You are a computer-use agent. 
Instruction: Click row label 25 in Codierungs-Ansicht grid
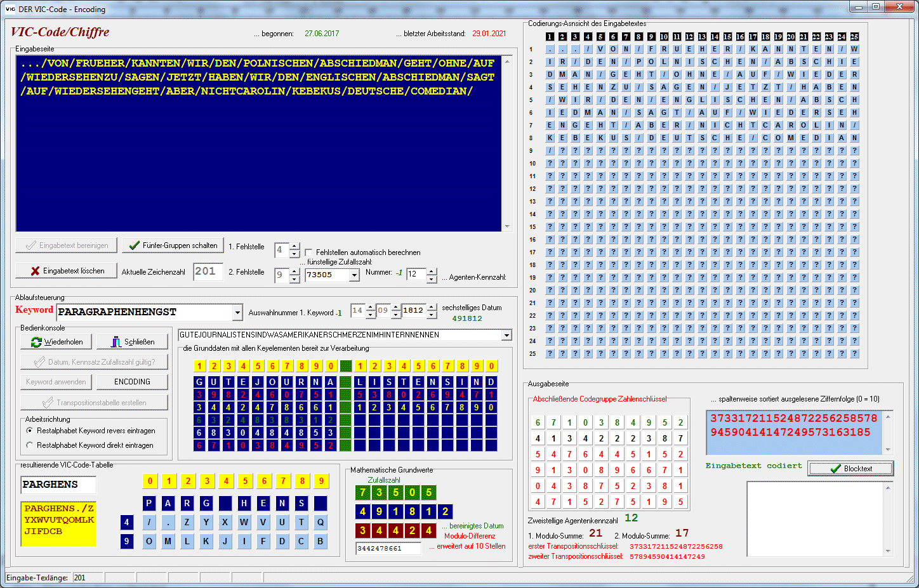tap(532, 353)
